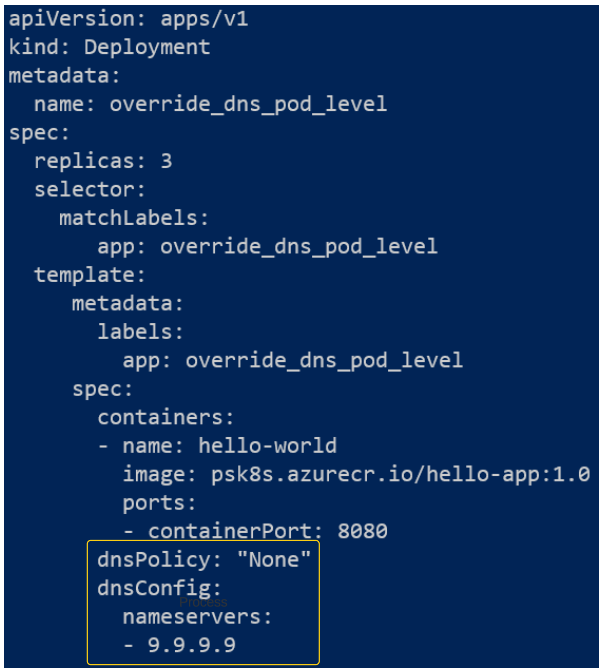Click the dnsConfig key
603x668 pixels.
[160, 587]
